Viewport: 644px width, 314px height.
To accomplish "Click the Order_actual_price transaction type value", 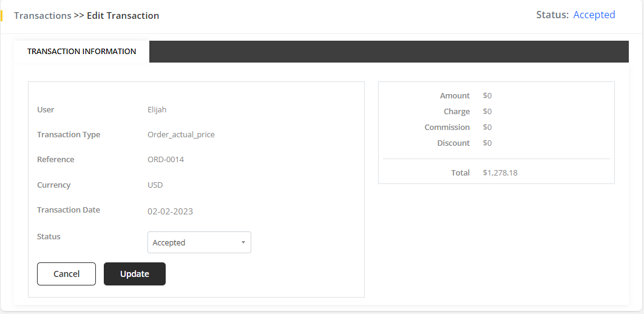I will click(181, 135).
